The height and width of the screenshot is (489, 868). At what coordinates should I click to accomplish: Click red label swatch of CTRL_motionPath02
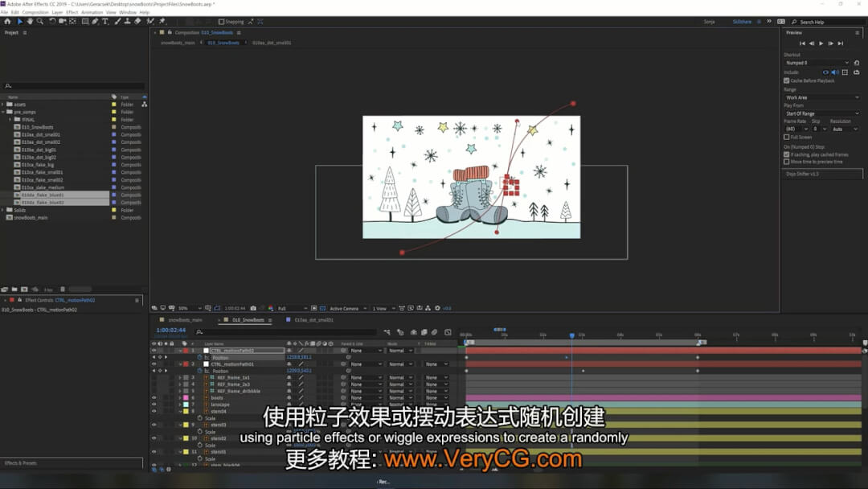pyautogui.click(x=186, y=351)
